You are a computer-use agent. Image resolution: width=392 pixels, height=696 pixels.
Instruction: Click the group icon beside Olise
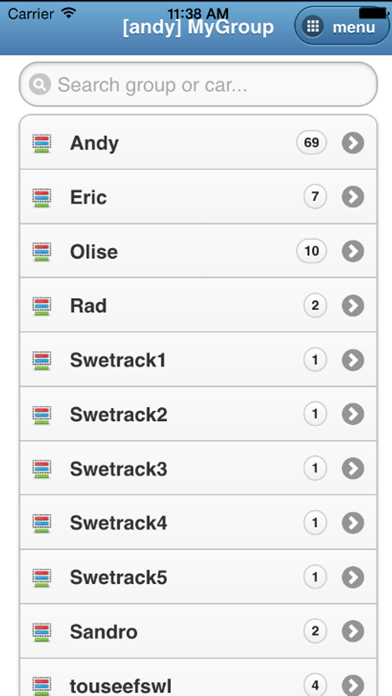(x=42, y=252)
